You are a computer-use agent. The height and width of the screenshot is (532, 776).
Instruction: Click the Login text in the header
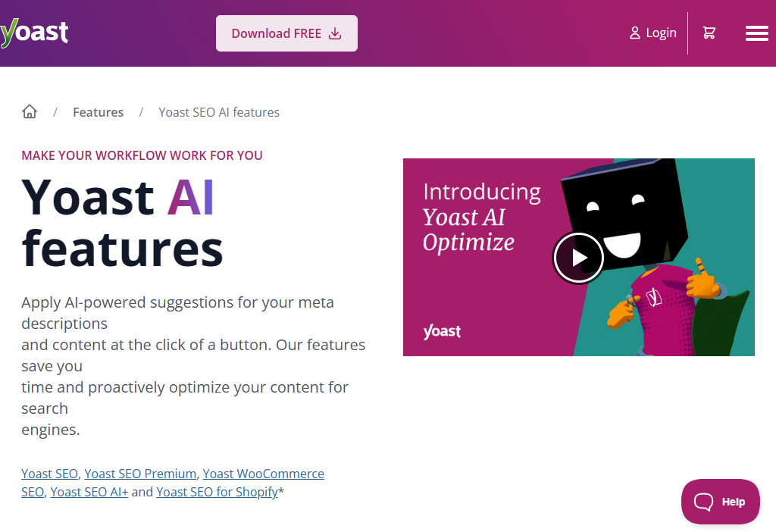coord(659,33)
